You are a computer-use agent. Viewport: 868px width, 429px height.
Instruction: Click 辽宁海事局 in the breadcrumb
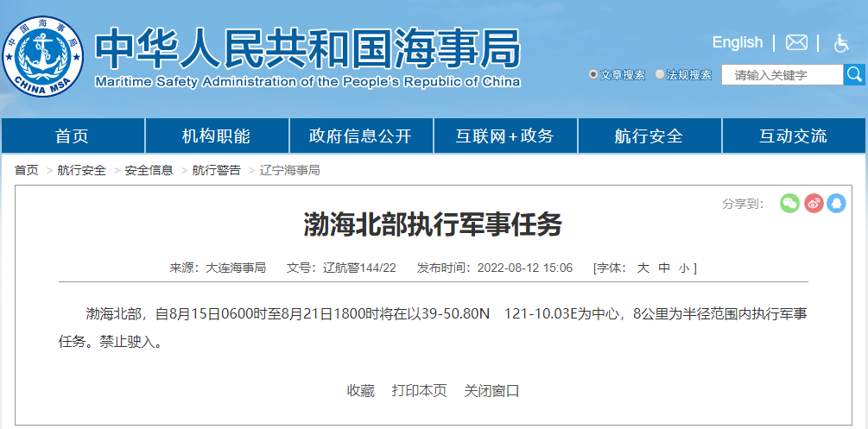(290, 171)
